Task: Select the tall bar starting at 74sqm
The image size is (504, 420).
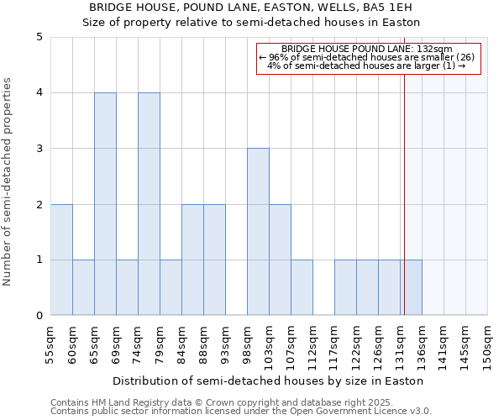Action: 149,204
